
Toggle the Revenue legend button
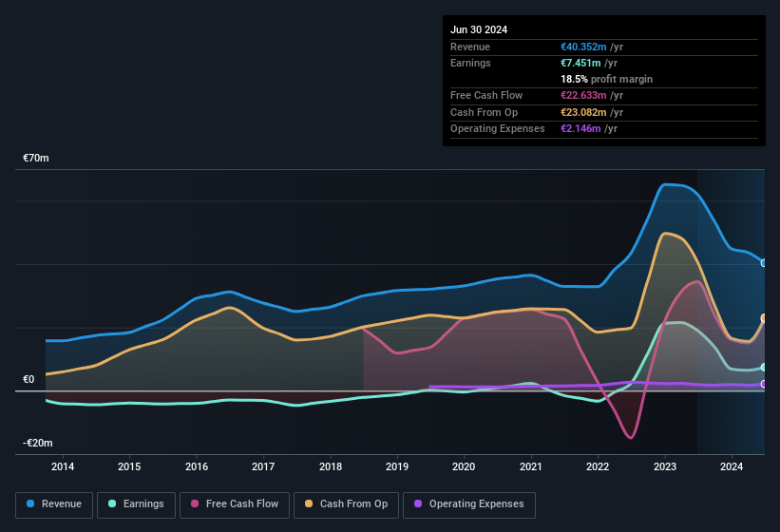(54, 505)
